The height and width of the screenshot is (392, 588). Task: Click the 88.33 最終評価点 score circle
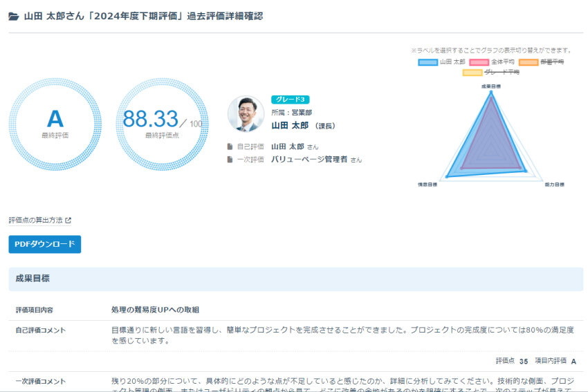click(x=162, y=124)
